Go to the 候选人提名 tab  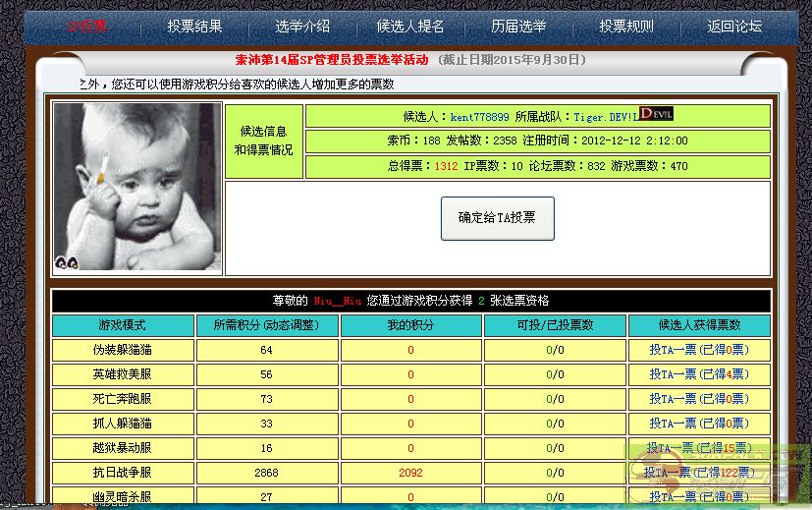(410, 26)
